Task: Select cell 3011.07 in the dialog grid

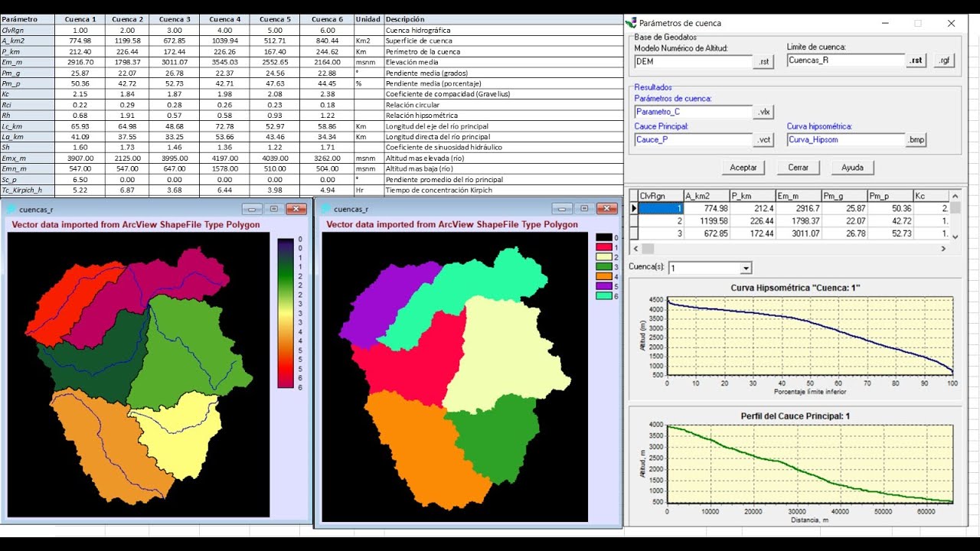Action: tap(799, 233)
